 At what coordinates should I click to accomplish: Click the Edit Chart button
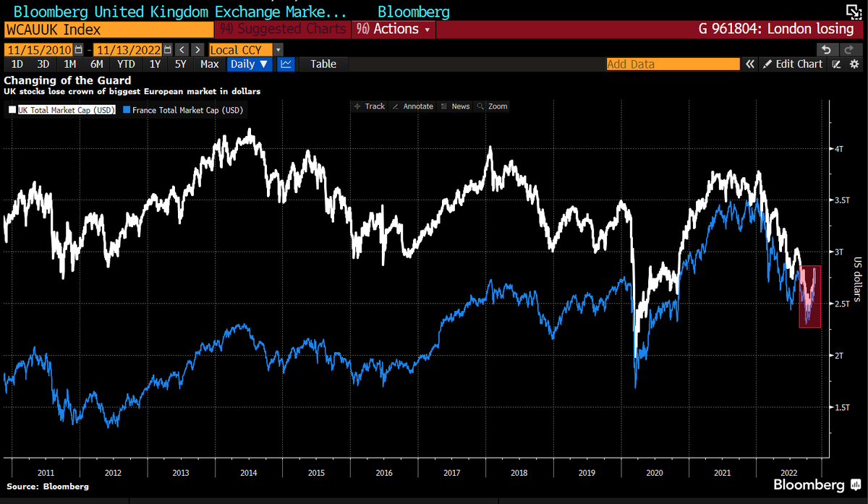793,64
